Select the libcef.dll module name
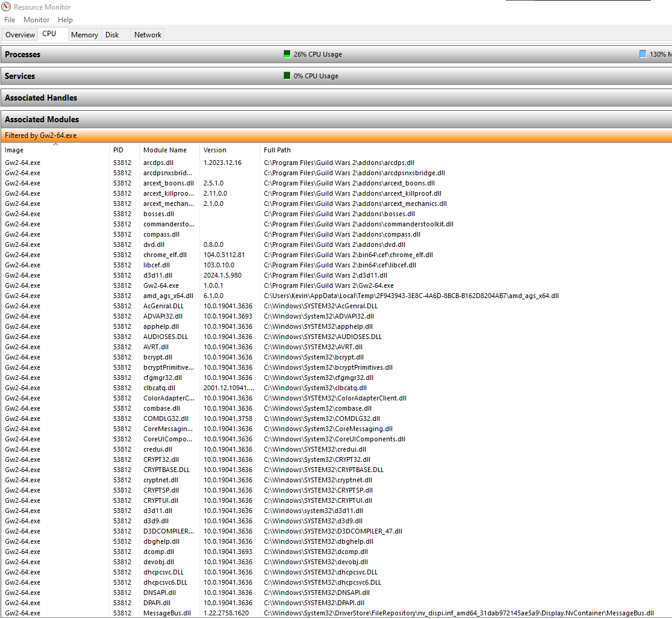The image size is (672, 619). (157, 266)
